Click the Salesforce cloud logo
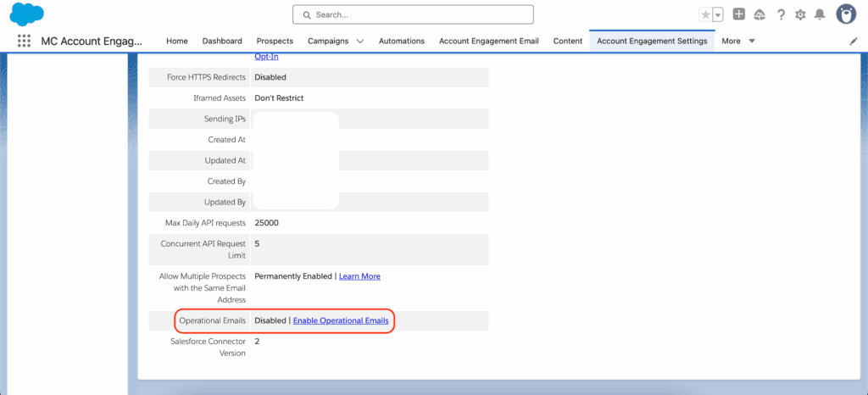Screen dimensions: 868x395 click(x=26, y=14)
